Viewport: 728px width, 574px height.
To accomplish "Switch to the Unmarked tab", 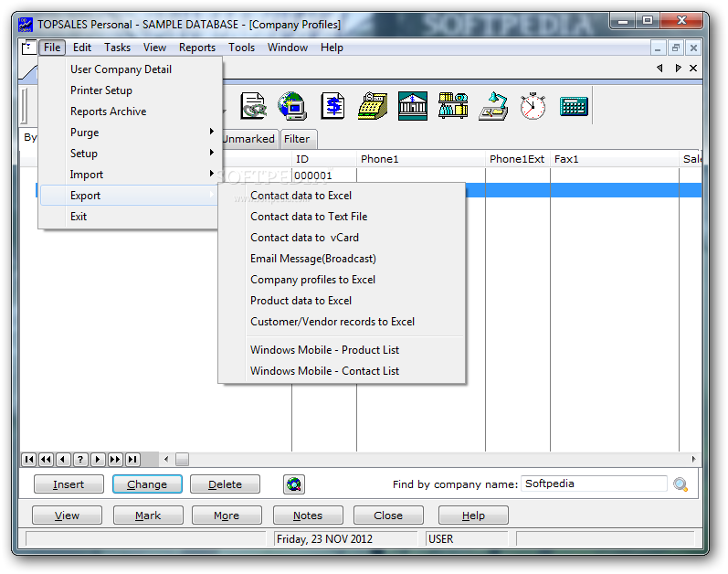I will coord(249,139).
